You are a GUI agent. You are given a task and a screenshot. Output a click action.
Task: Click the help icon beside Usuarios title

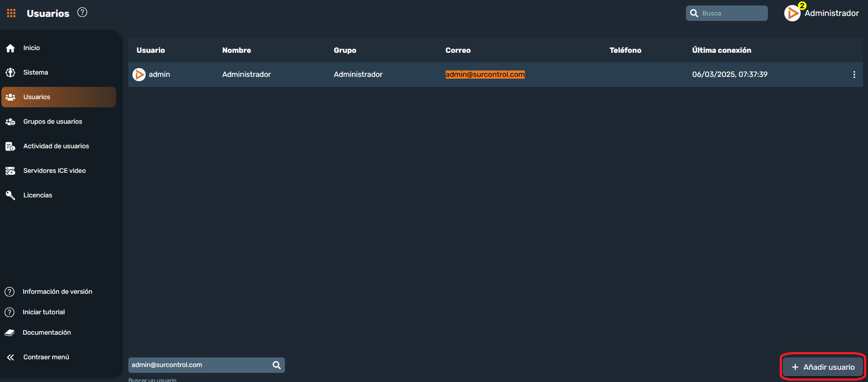point(82,13)
